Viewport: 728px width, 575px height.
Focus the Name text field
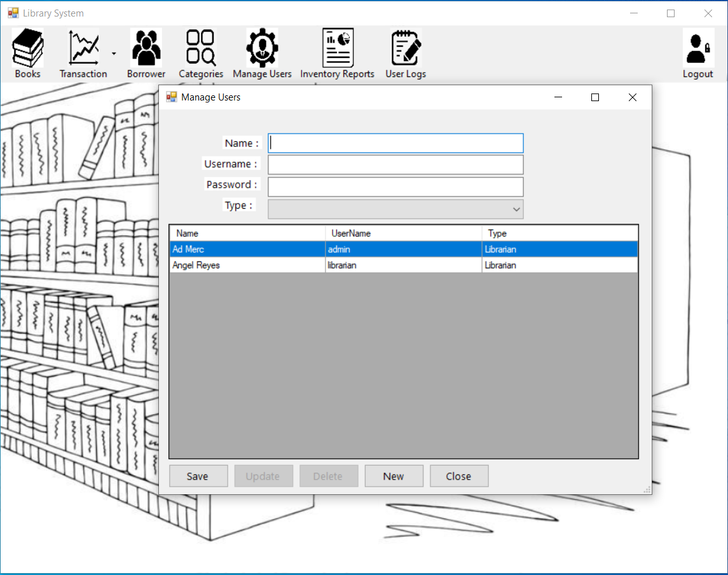point(395,143)
